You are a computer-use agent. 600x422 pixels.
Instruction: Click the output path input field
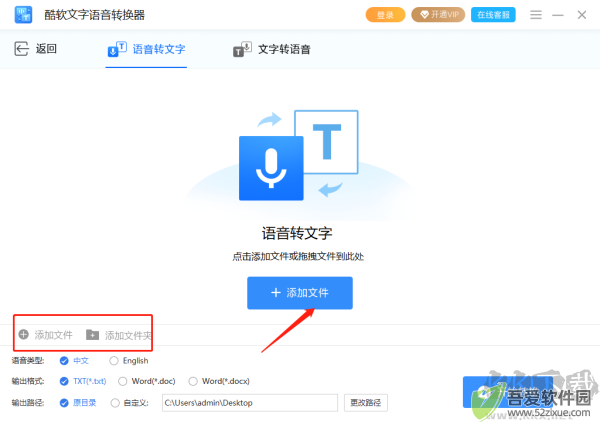point(250,403)
